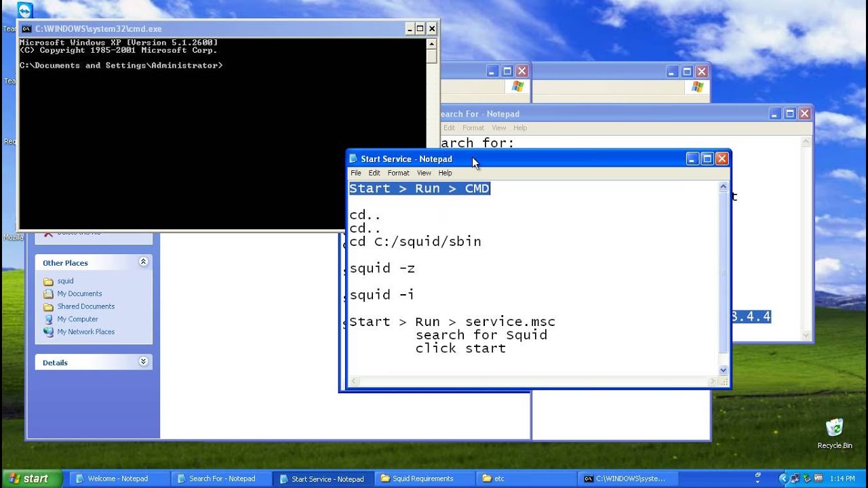Open View menu in Search For Notepad

click(x=498, y=127)
